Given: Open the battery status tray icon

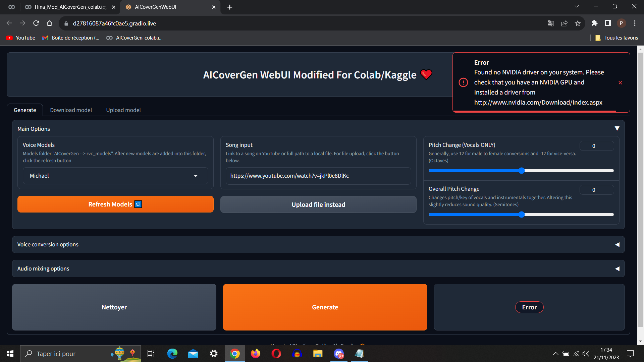Looking at the screenshot, I should coord(566,354).
